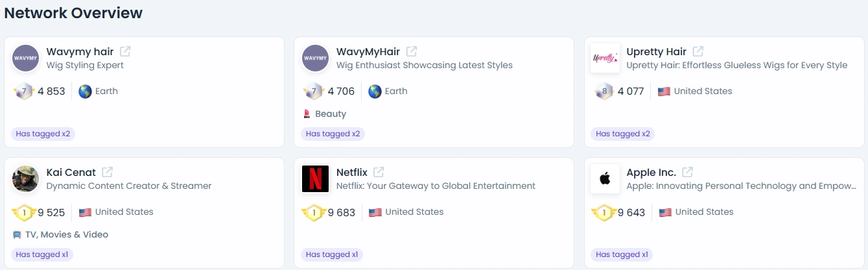Open the Upretty Hair profile name
Viewport: 868px width, 270px height.
point(656,52)
